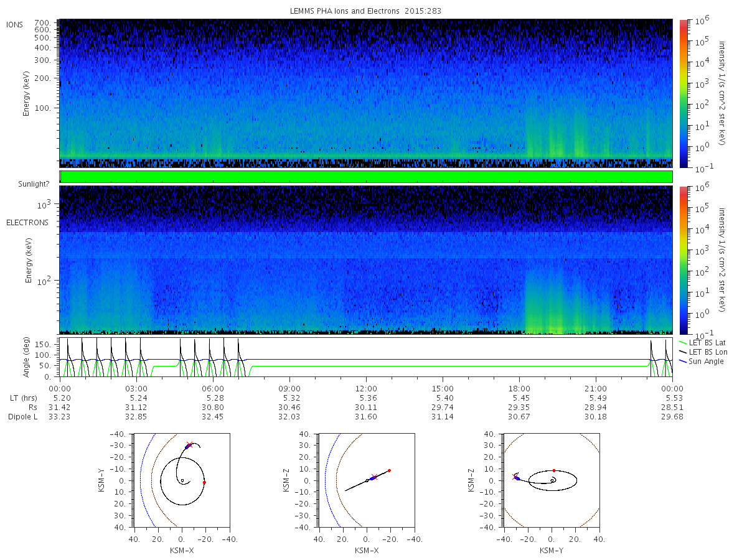
Task: Click the red dot in KSM-Z/KSM-Y orbit plot
Action: (553, 470)
